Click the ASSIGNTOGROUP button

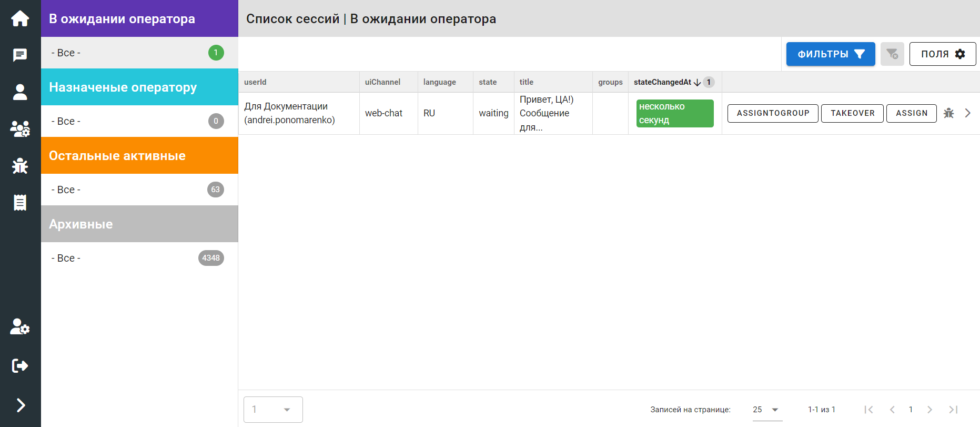coord(773,113)
